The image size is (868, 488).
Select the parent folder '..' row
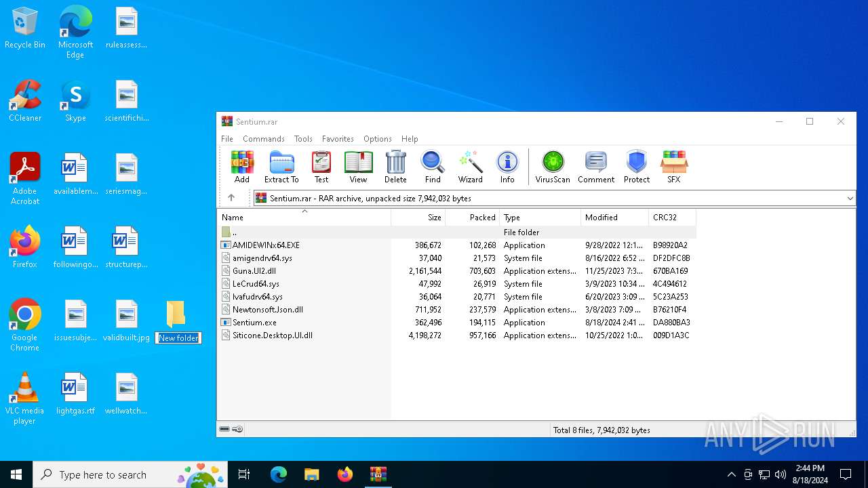coord(457,232)
